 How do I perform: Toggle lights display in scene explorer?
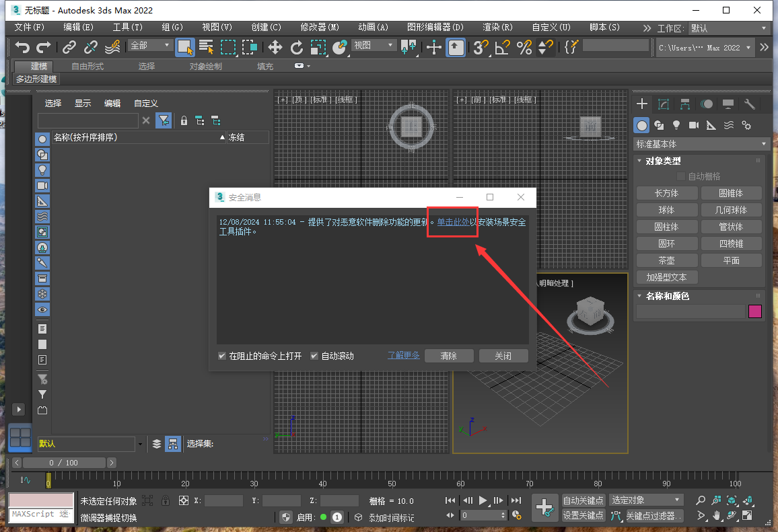[42, 170]
